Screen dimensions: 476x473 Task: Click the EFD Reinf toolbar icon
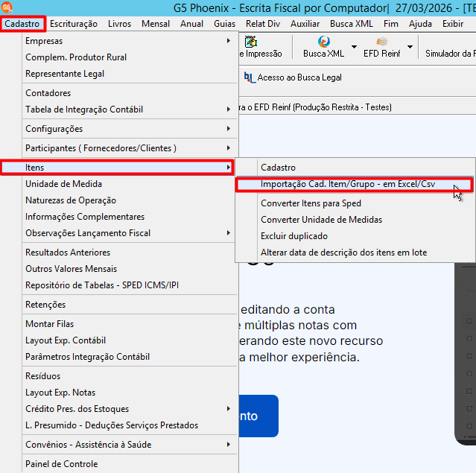[382, 42]
